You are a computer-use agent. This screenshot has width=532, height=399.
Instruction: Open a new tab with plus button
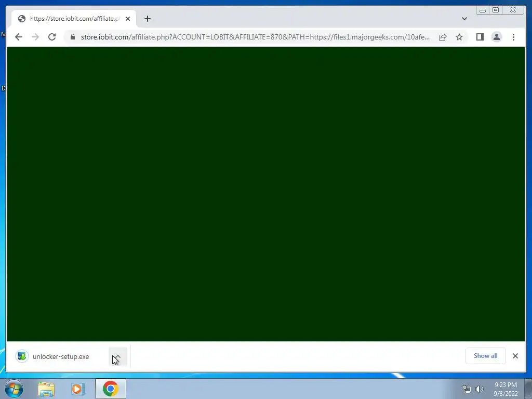coord(147,19)
